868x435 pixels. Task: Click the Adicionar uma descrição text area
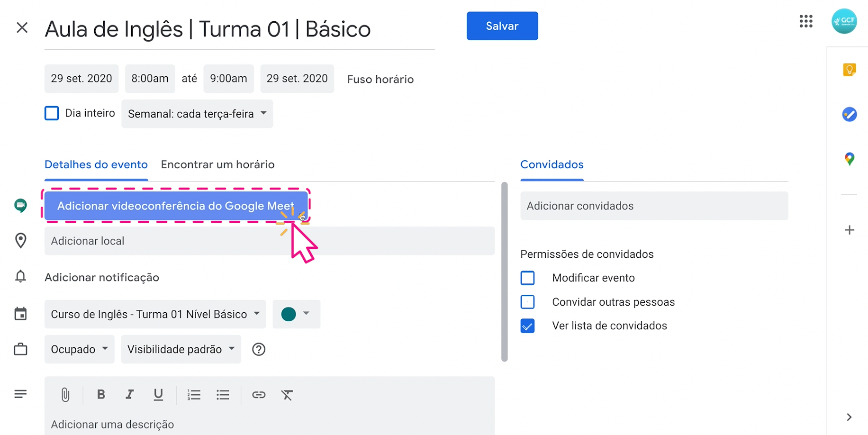pos(270,424)
